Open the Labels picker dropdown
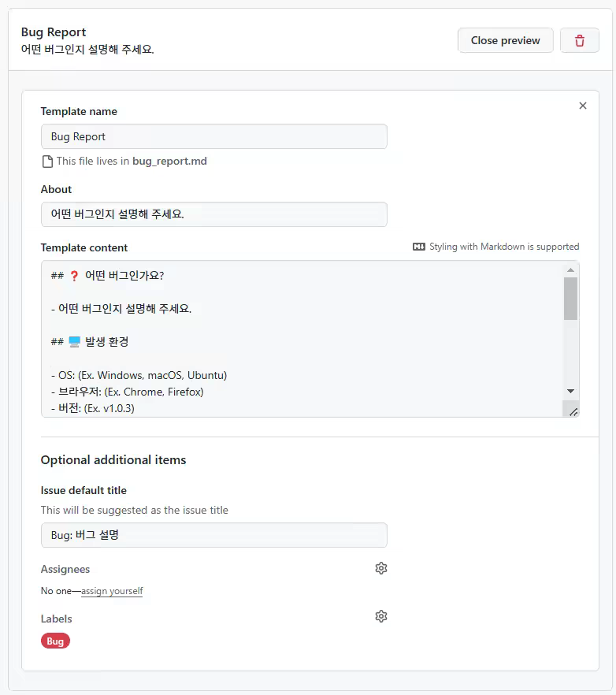 click(x=381, y=615)
